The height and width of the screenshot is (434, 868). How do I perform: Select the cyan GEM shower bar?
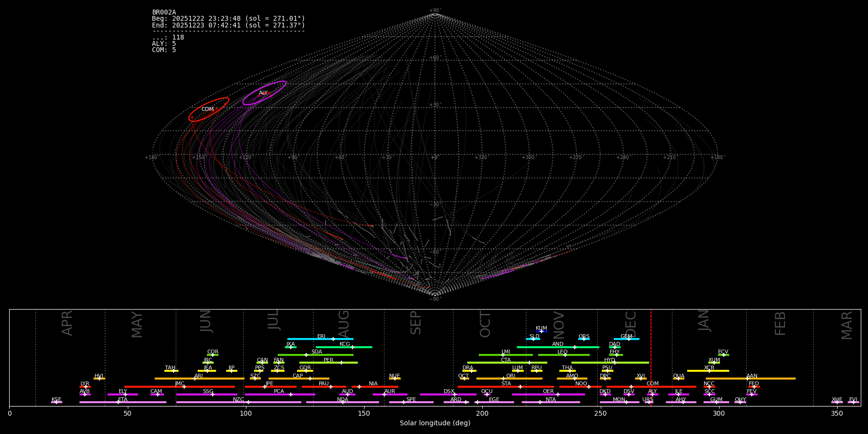pos(626,339)
